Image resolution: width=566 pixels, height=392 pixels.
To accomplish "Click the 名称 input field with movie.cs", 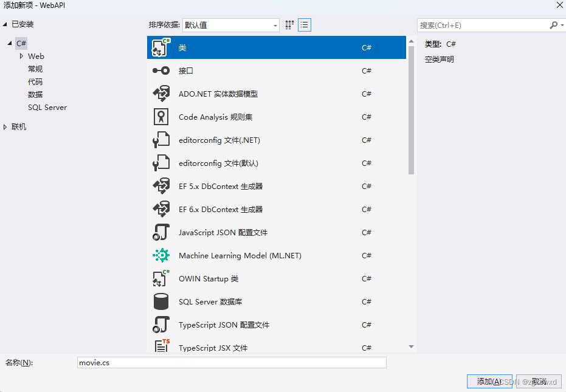I will pos(232,363).
